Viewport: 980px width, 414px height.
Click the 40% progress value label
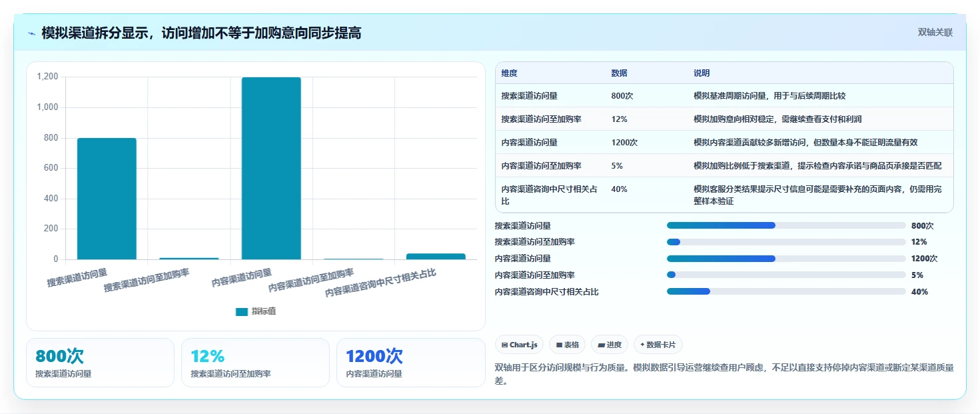pos(919,291)
